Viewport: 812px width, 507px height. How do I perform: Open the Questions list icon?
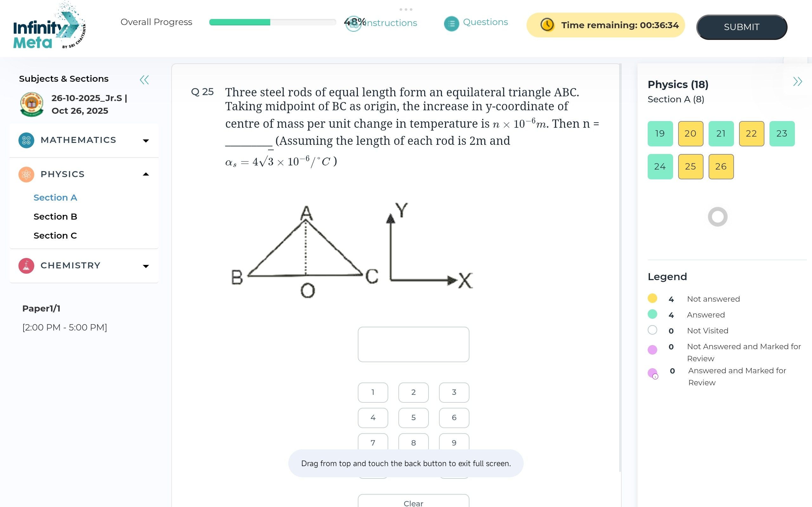coord(451,23)
